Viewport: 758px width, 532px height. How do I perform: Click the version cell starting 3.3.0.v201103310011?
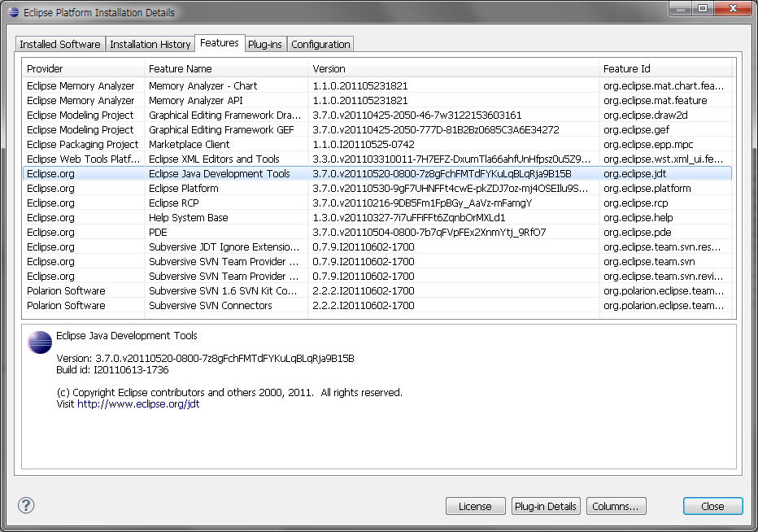coord(451,159)
